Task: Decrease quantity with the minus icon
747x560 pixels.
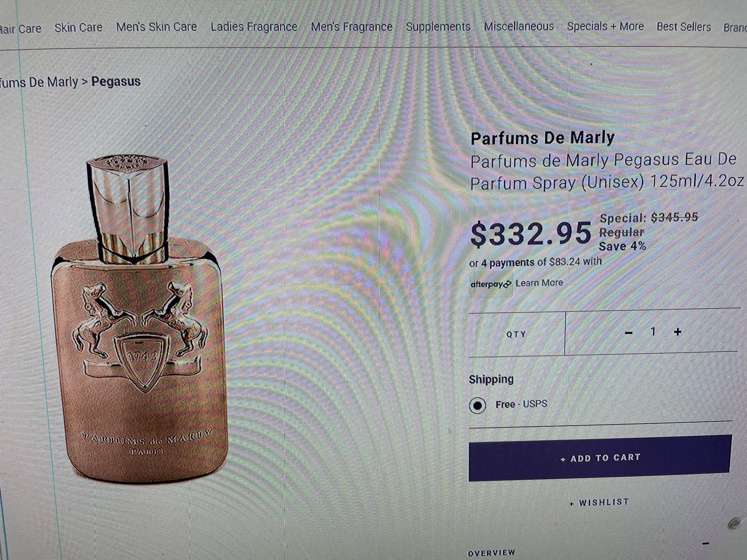Action: pos(628,333)
